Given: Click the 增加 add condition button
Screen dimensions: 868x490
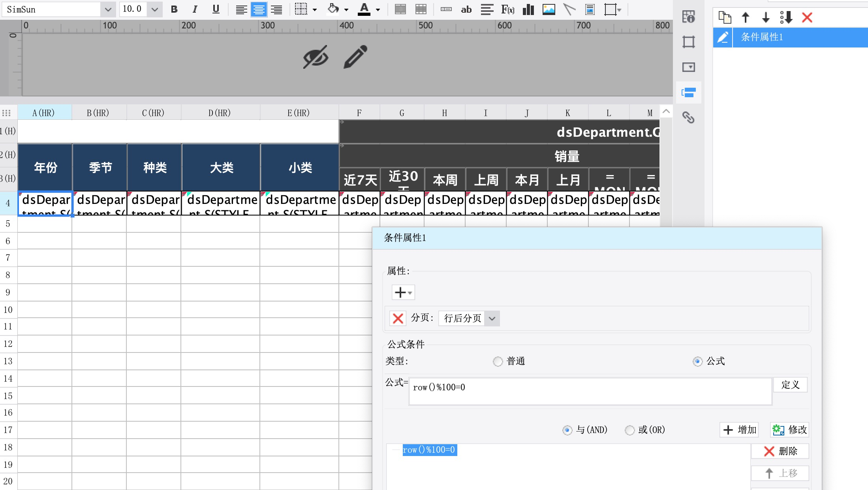Looking at the screenshot, I should point(739,430).
